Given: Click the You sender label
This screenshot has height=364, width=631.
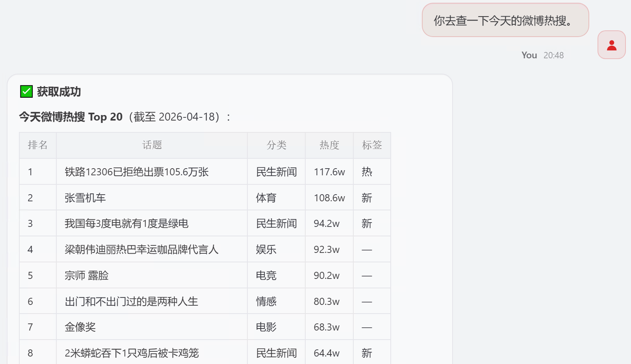Looking at the screenshot, I should pyautogui.click(x=529, y=55).
